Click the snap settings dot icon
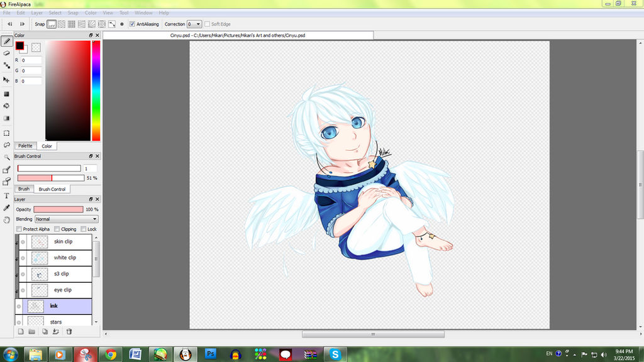Image resolution: width=644 pixels, height=362 pixels. 121,25
